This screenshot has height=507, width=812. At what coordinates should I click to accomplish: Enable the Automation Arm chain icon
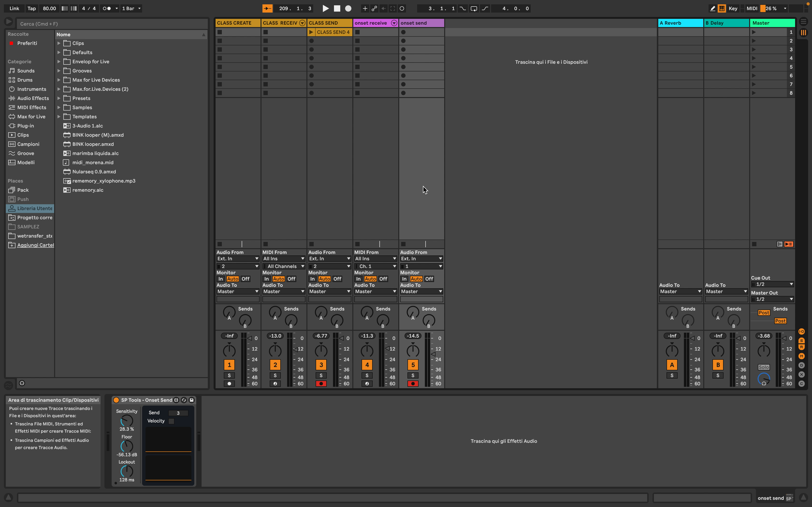coord(374,8)
